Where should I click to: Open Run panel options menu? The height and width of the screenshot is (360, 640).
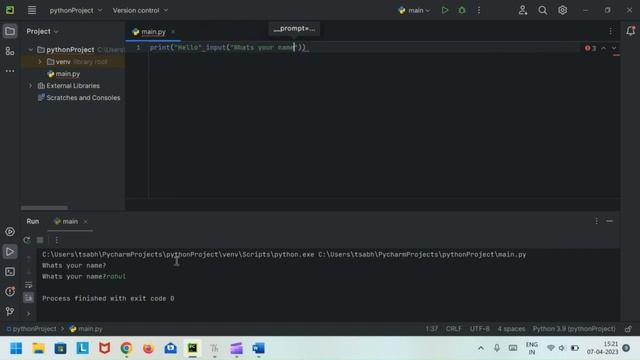pyautogui.click(x=596, y=221)
